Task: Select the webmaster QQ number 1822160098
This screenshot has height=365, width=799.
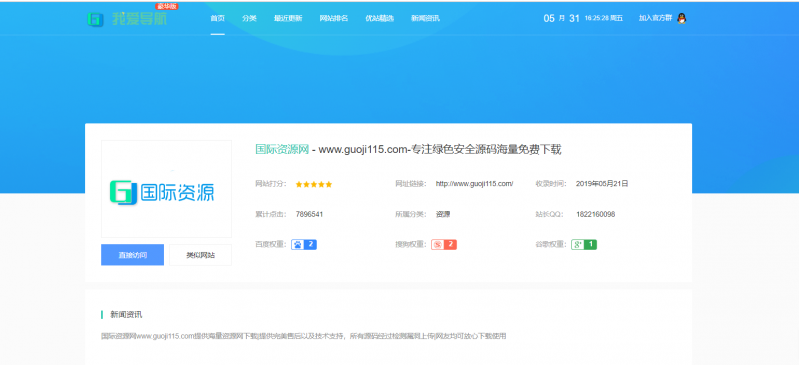Action: 596,215
